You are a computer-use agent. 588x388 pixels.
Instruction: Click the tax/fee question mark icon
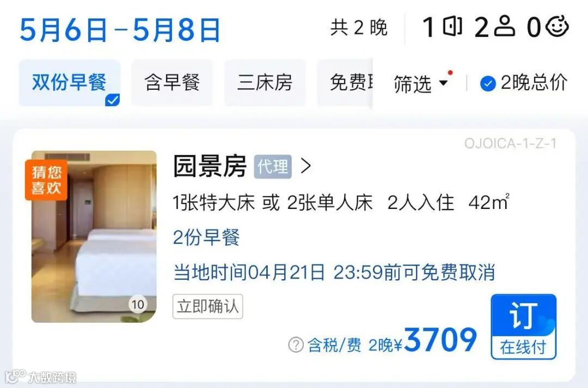[x=296, y=344]
